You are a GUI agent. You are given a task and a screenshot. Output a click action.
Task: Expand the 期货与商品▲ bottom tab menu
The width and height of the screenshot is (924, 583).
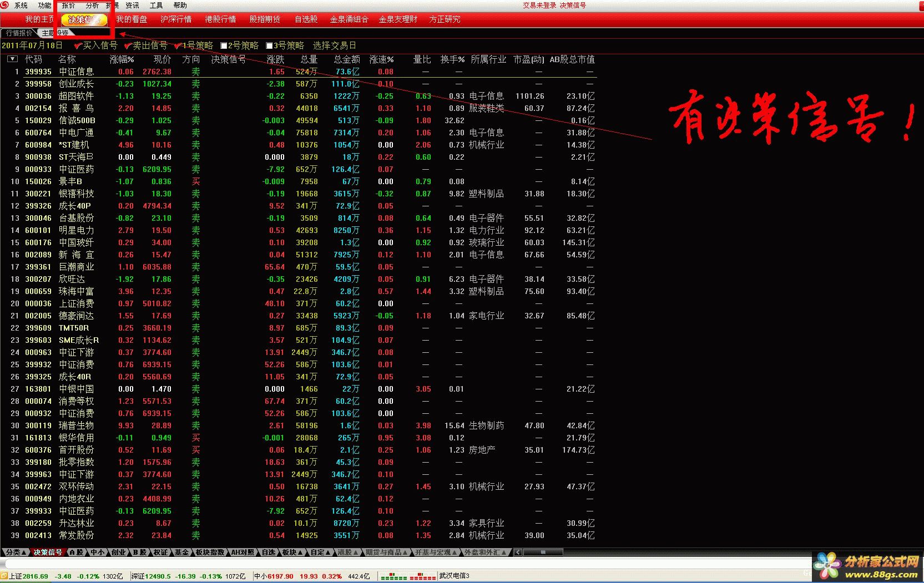(x=387, y=552)
